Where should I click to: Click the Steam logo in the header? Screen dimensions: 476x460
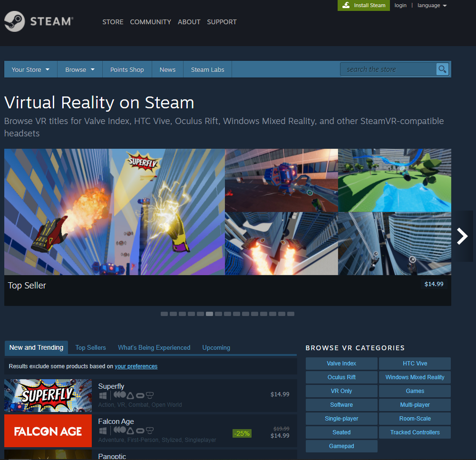tap(39, 21)
